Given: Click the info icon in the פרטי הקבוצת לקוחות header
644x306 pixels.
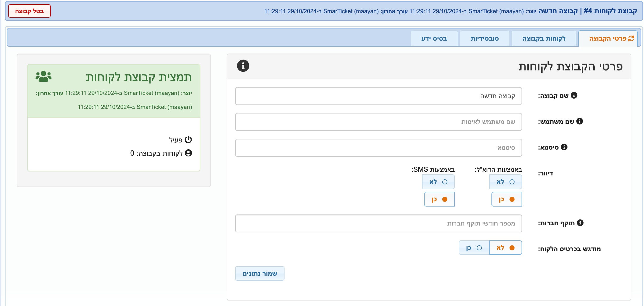Looking at the screenshot, I should pyautogui.click(x=243, y=66).
